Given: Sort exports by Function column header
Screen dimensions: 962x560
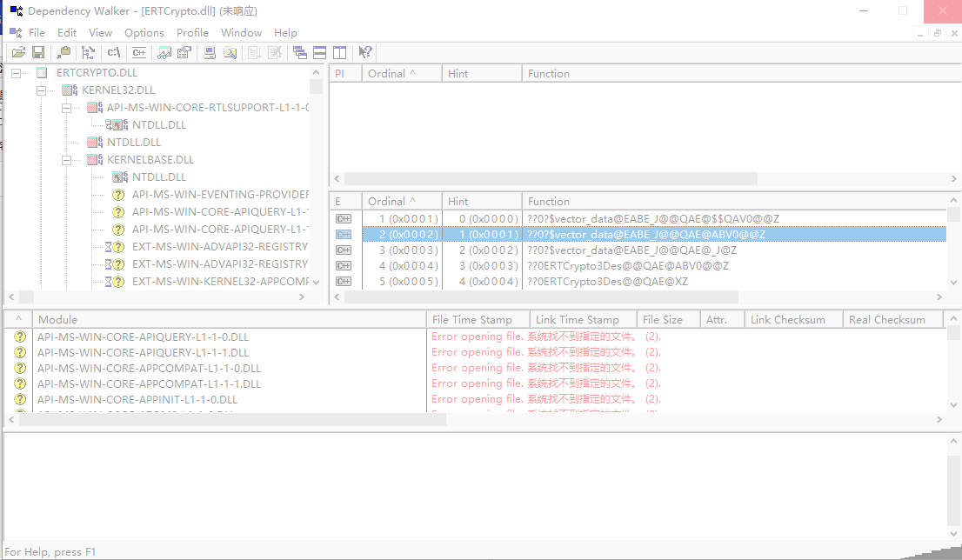Looking at the screenshot, I should point(734,201).
